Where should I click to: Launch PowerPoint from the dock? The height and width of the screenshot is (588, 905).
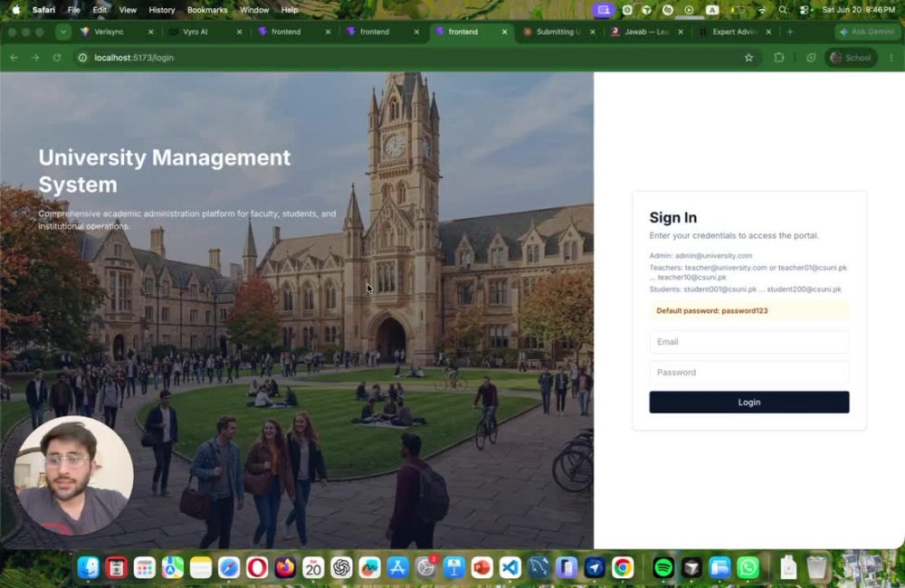pos(482,568)
